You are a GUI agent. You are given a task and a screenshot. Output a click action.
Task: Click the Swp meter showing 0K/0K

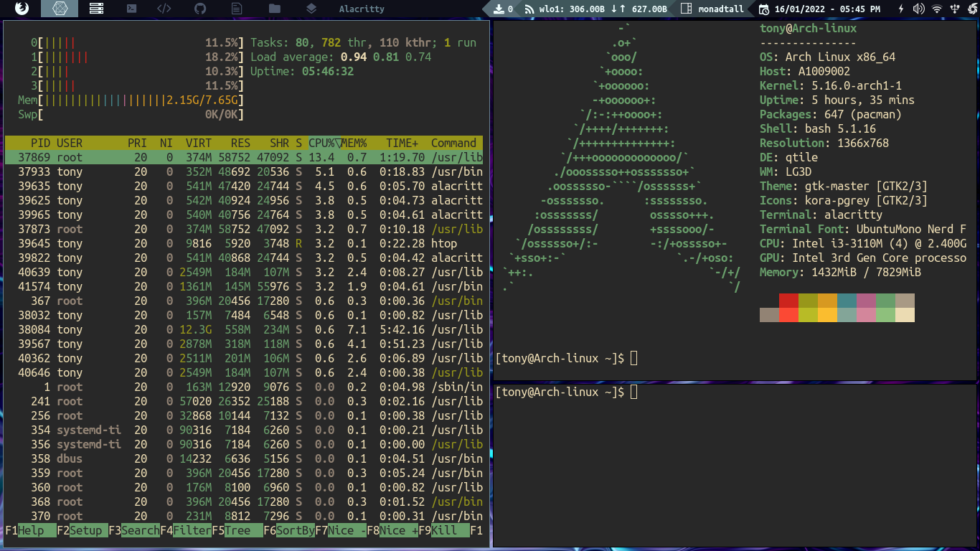(x=131, y=114)
